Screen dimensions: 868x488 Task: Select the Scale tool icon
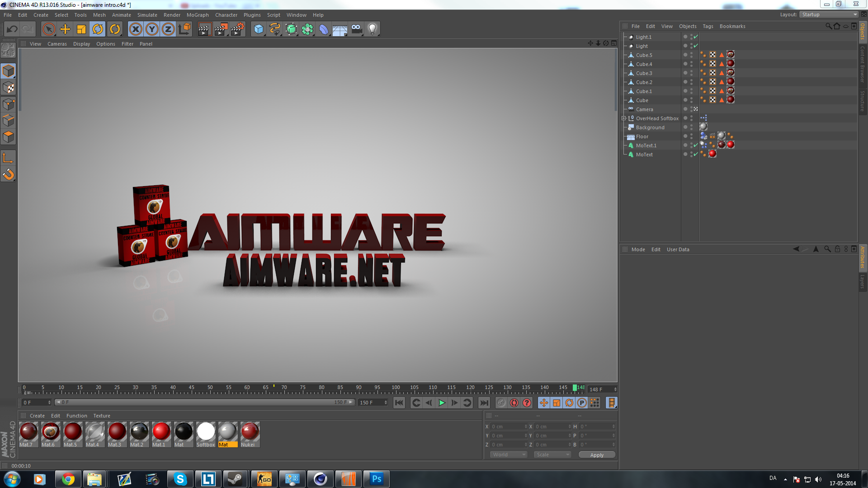[x=81, y=29]
